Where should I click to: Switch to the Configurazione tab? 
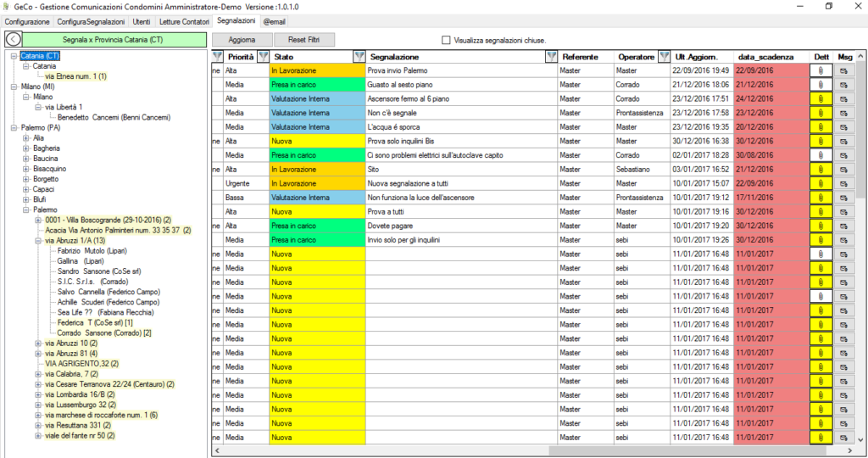pos(27,21)
